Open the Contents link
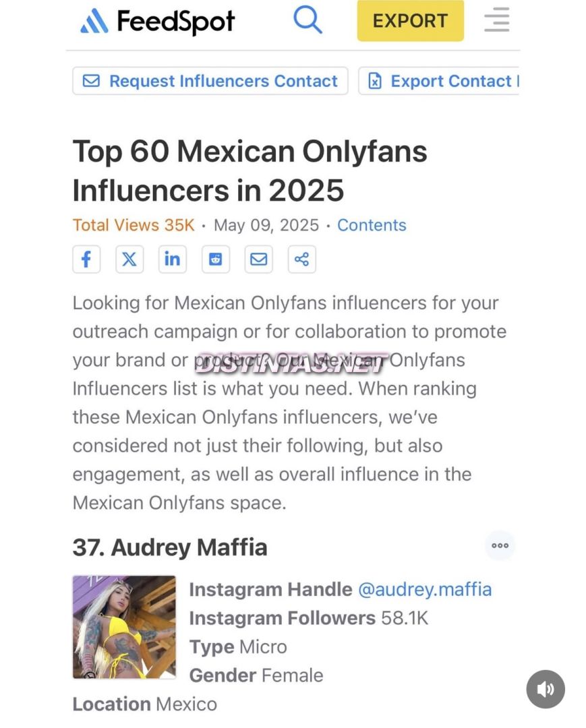 point(372,225)
